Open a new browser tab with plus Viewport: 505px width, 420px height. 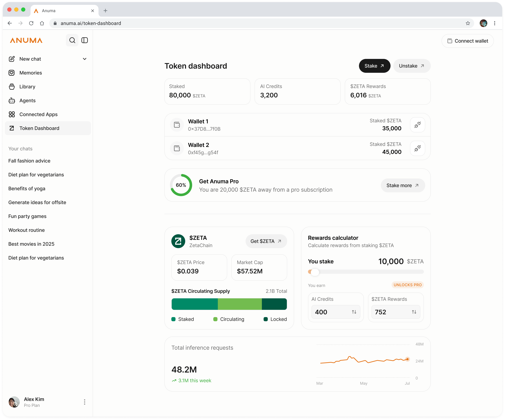[x=105, y=11]
